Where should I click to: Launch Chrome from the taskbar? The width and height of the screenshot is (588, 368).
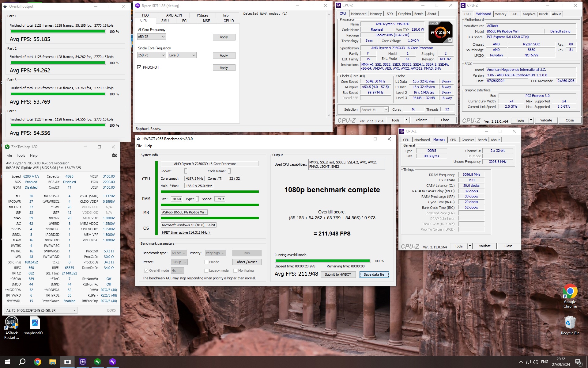(x=37, y=362)
